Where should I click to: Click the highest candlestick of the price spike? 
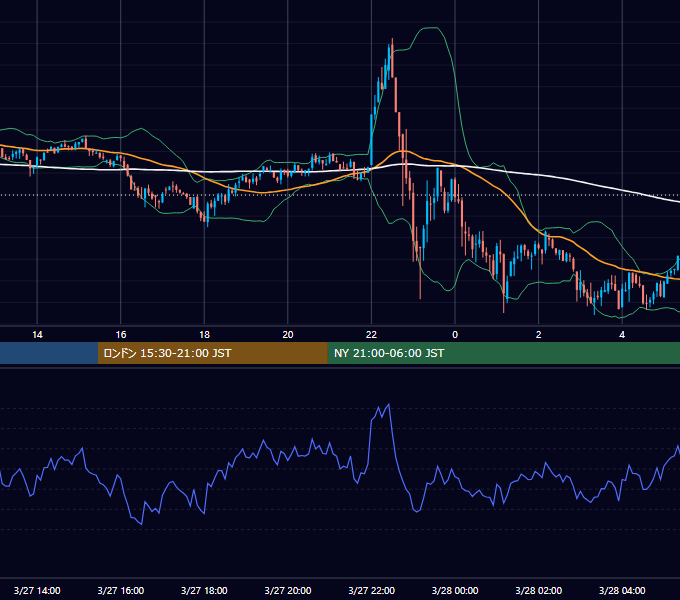[x=392, y=58]
